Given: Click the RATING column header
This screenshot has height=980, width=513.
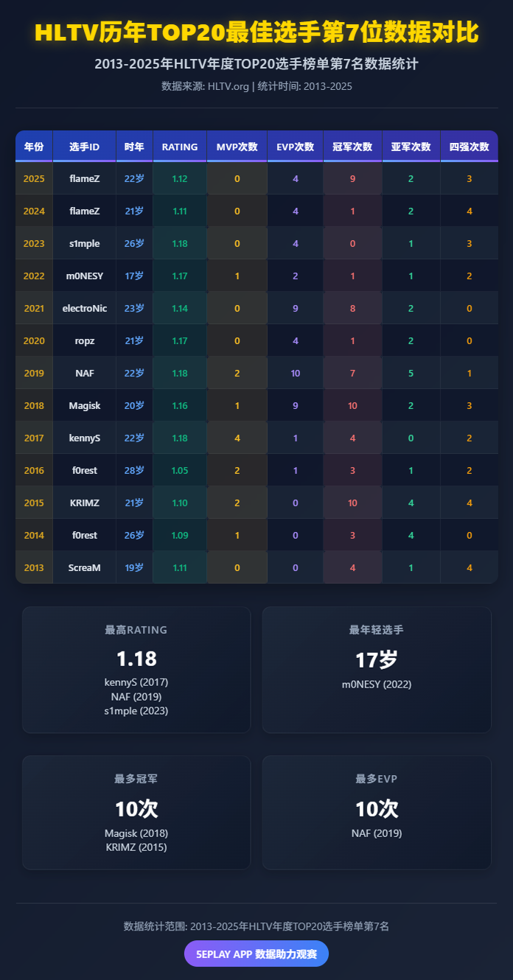Looking at the screenshot, I should 180,147.
